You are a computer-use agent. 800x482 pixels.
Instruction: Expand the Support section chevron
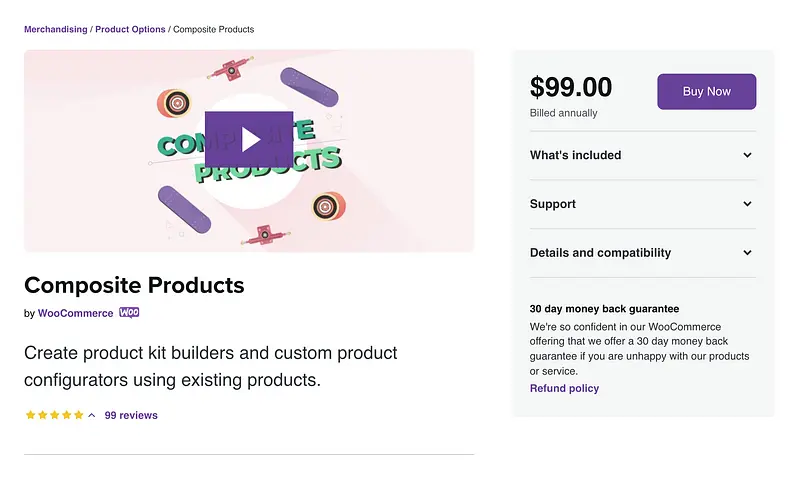coord(747,204)
